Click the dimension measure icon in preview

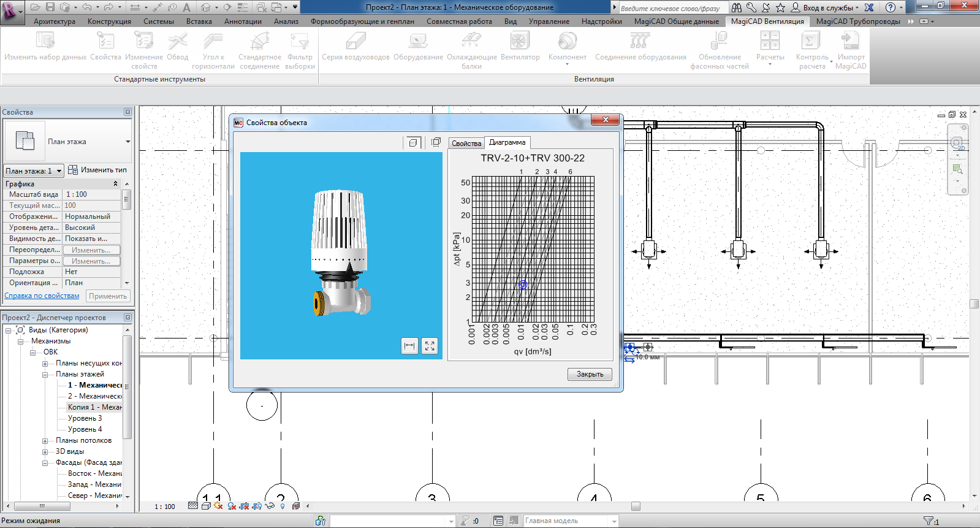point(409,346)
